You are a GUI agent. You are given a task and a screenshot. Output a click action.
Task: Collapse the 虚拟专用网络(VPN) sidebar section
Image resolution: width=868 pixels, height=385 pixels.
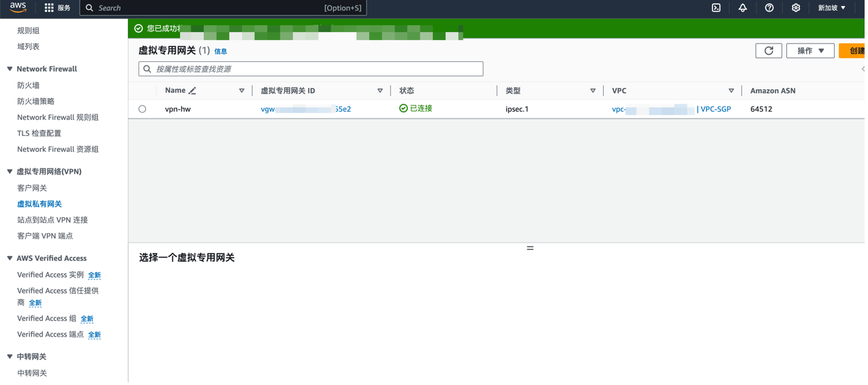[10, 172]
